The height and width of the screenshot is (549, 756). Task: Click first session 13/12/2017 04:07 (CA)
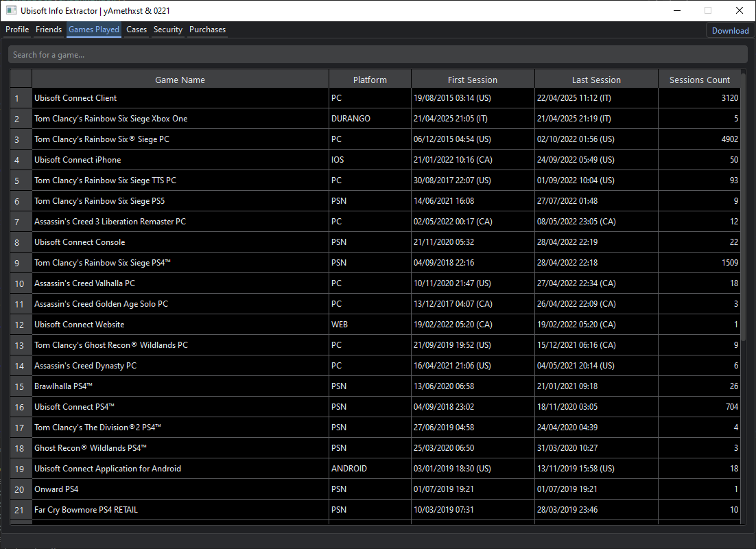point(473,303)
